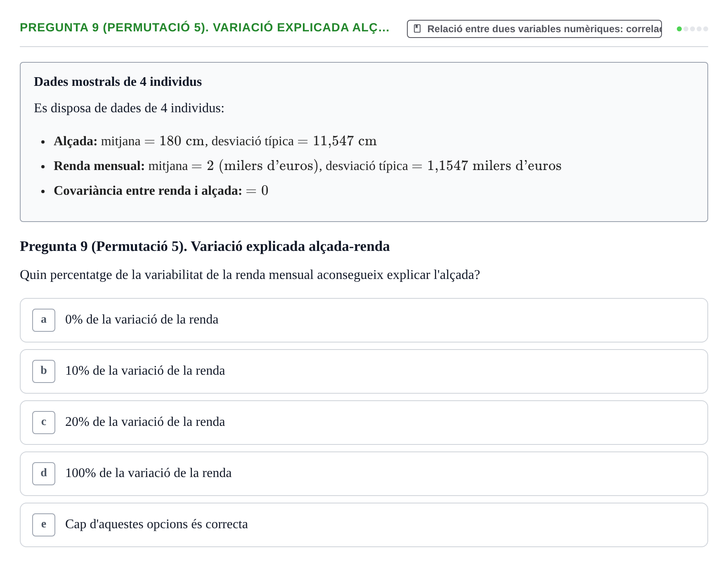The width and height of the screenshot is (728, 567).
Task: Click the 'Renda mensual:' data line
Action: click(307, 166)
